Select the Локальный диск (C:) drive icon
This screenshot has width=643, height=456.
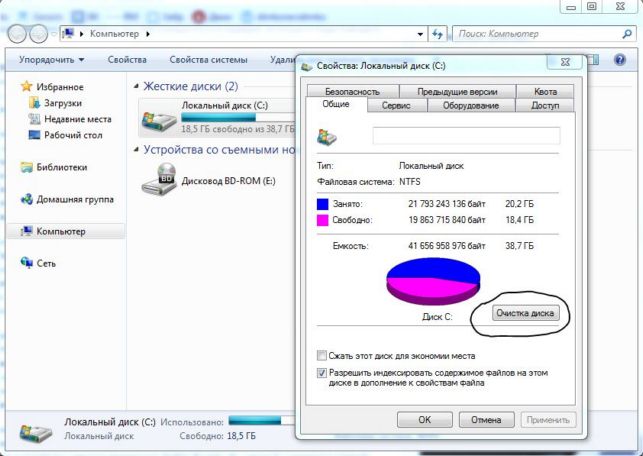click(x=159, y=119)
